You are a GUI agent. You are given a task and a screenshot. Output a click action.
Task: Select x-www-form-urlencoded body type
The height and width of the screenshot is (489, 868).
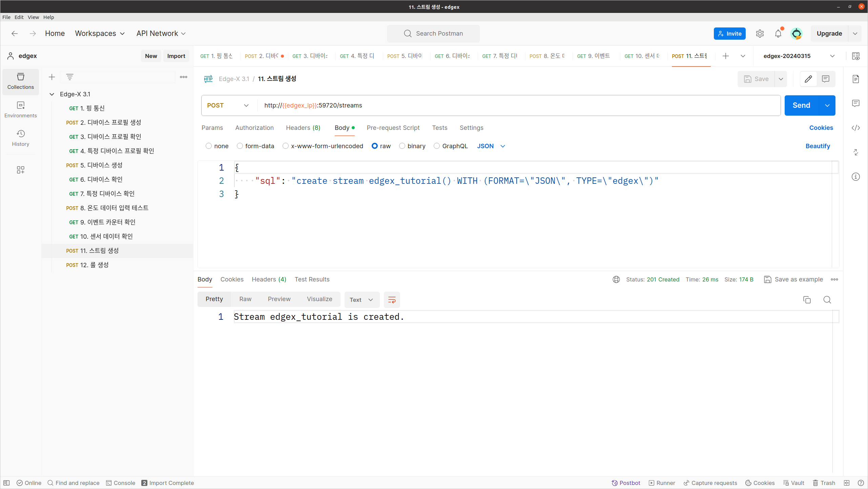coord(286,146)
